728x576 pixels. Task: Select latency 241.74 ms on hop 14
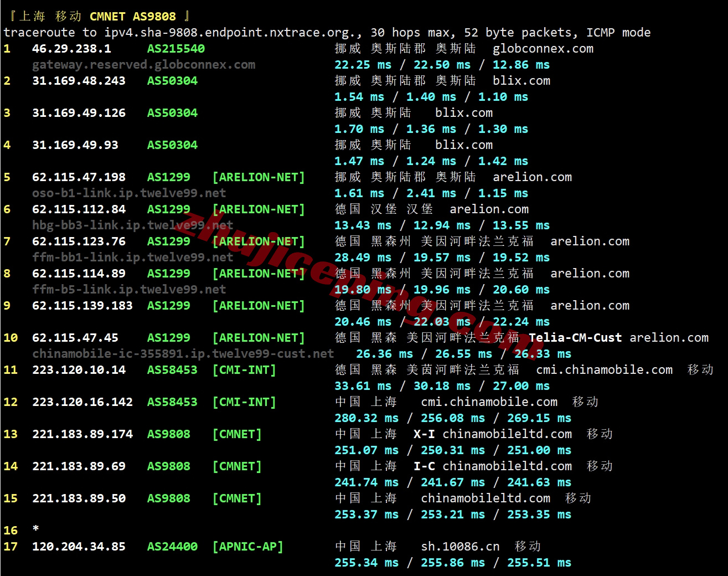coord(366,482)
